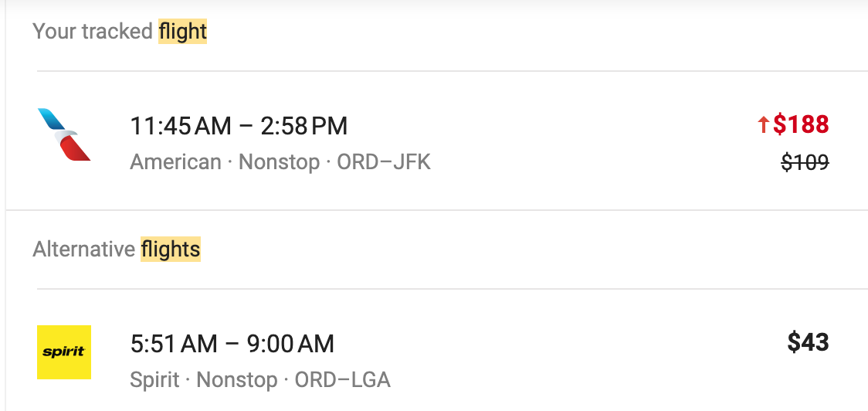Click the ORD–LGA route label
Viewport: 868px width, 411px height.
[343, 380]
